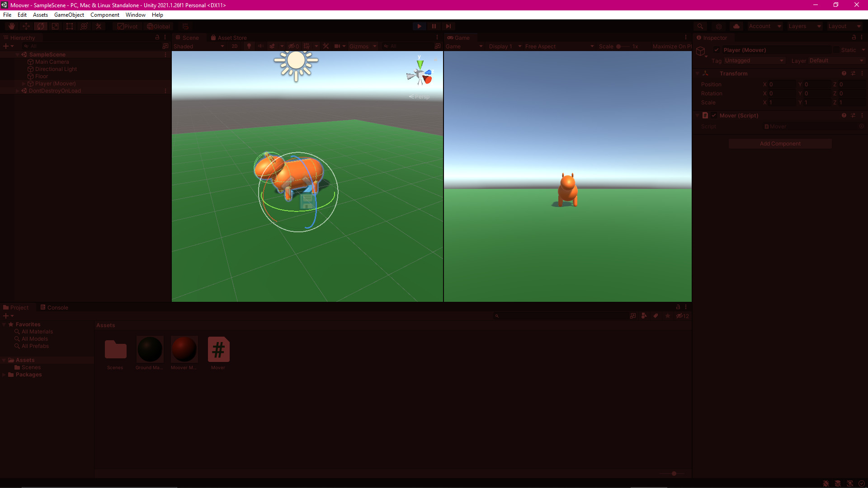868x488 pixels.
Task: Toggle scene grid visibility
Action: [307, 46]
